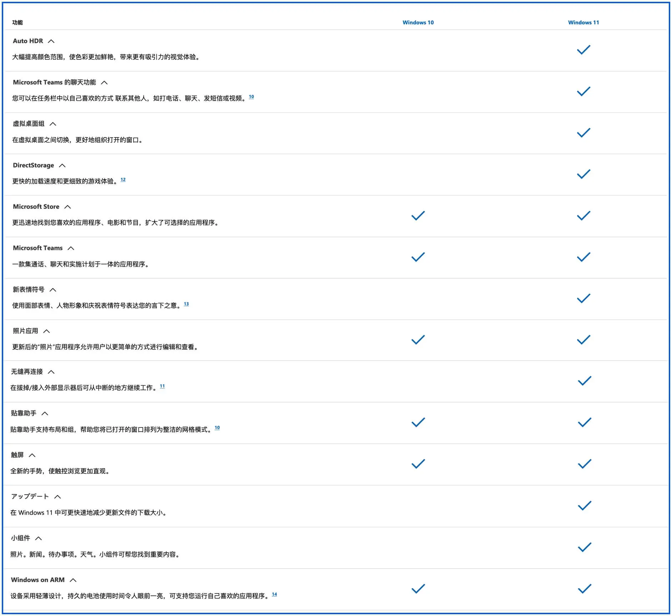Open the Windows 10 column header link
The height and width of the screenshot is (616, 672).
pyautogui.click(x=418, y=22)
